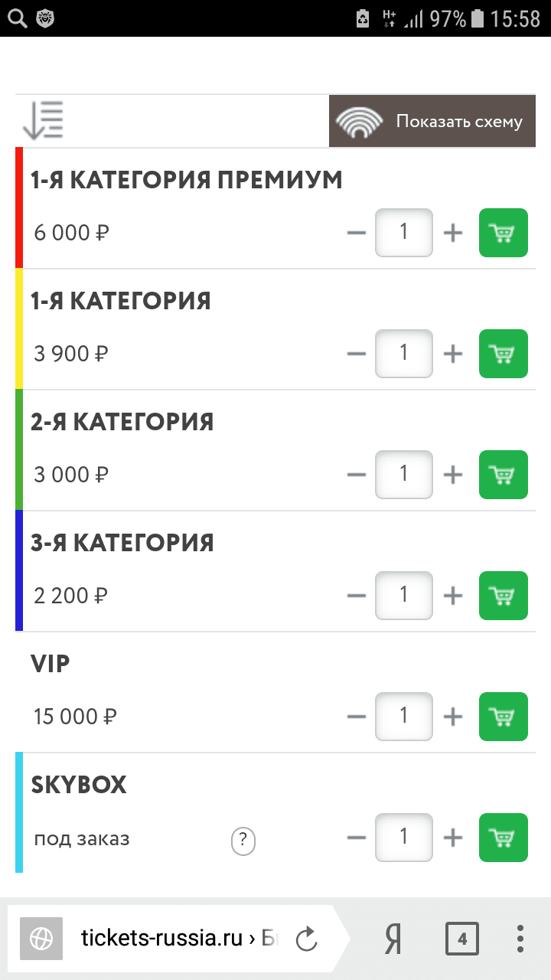Increase quantity for 3-я категория
The height and width of the screenshot is (980, 551).
click(x=453, y=596)
